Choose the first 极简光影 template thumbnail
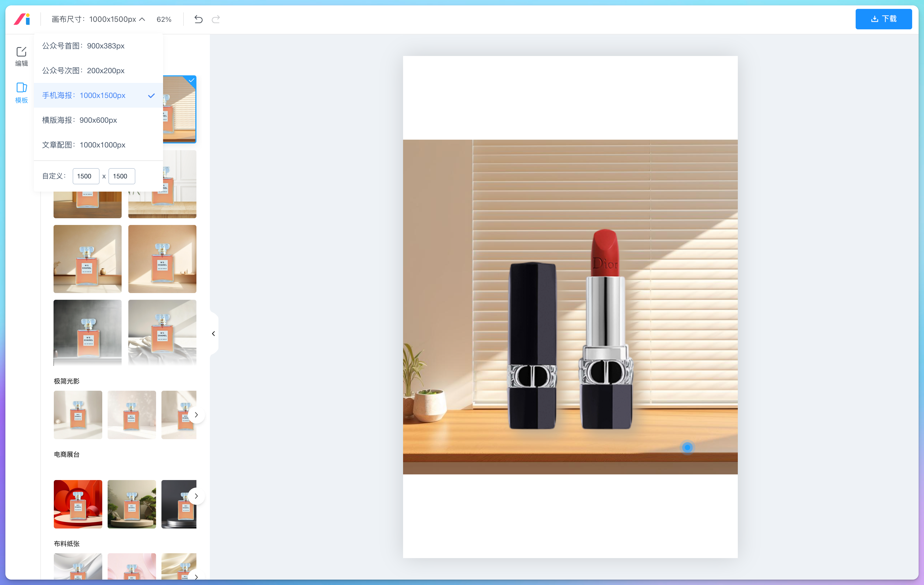The image size is (924, 585). point(78,415)
